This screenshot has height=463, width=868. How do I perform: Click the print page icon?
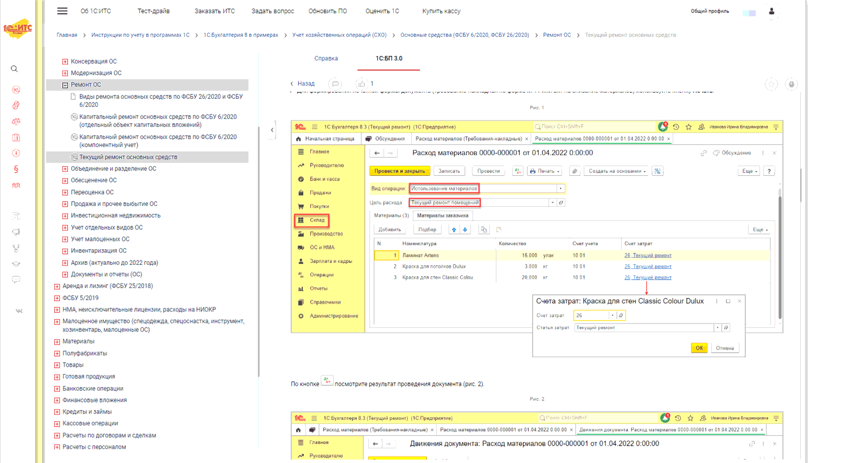(x=792, y=84)
